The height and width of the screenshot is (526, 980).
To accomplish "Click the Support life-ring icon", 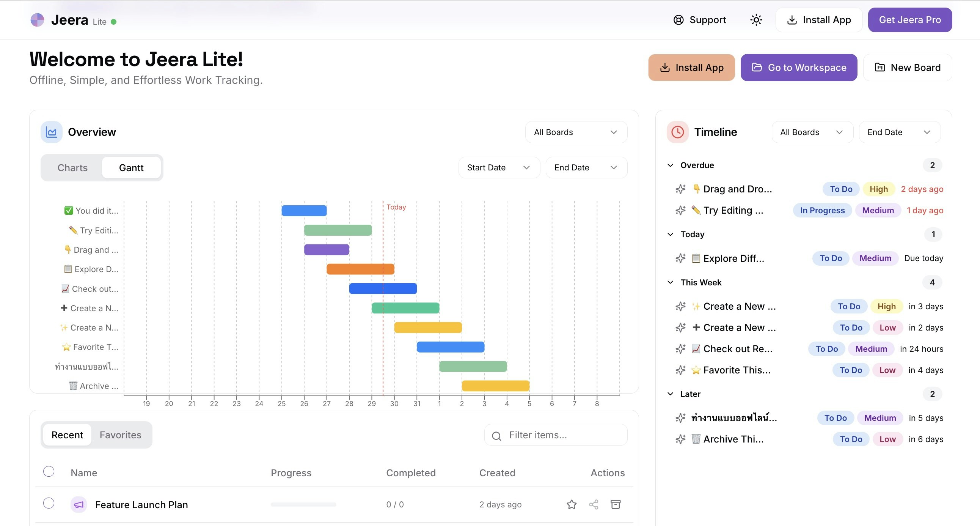I will point(679,19).
